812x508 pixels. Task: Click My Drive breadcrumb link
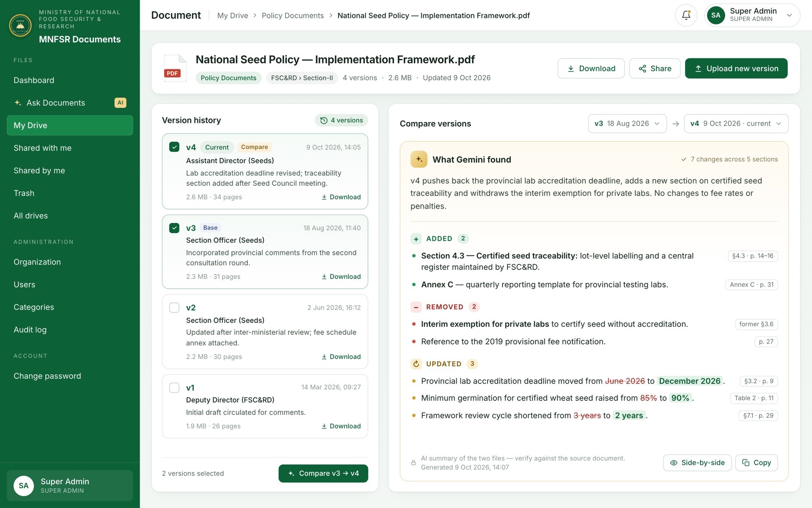pos(233,16)
